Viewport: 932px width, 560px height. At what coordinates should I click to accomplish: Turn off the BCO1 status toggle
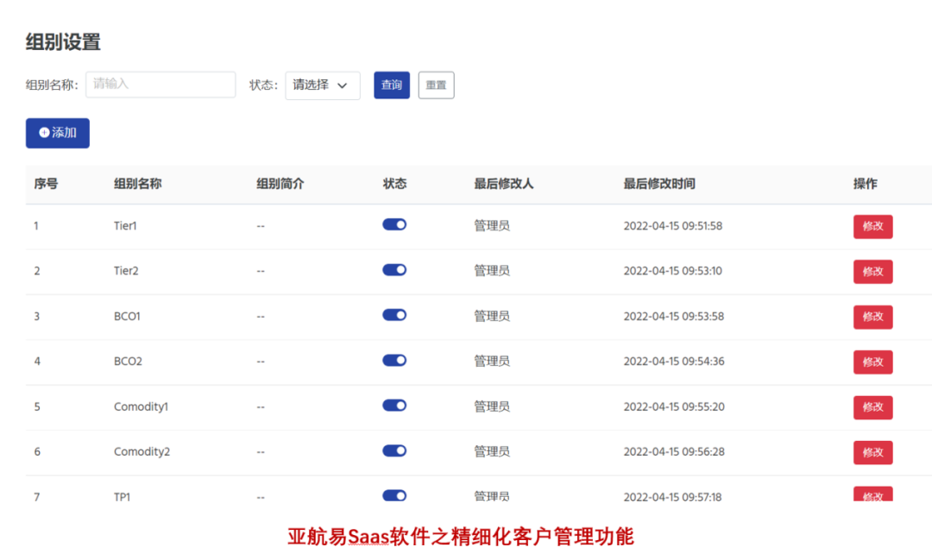pyautogui.click(x=394, y=315)
